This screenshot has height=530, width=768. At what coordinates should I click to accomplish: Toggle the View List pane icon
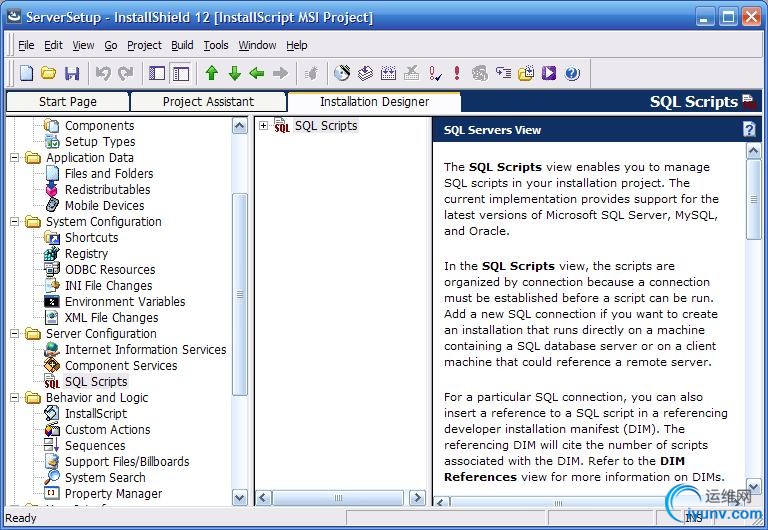pos(157,73)
